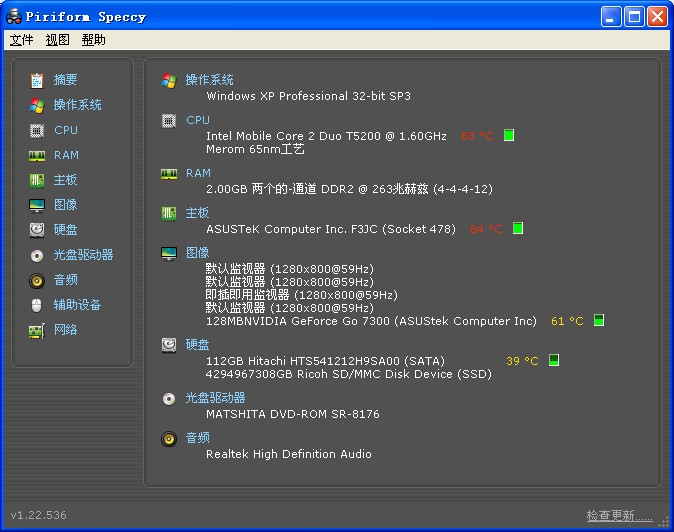Open the 图像 heading link in summary

coord(197,253)
